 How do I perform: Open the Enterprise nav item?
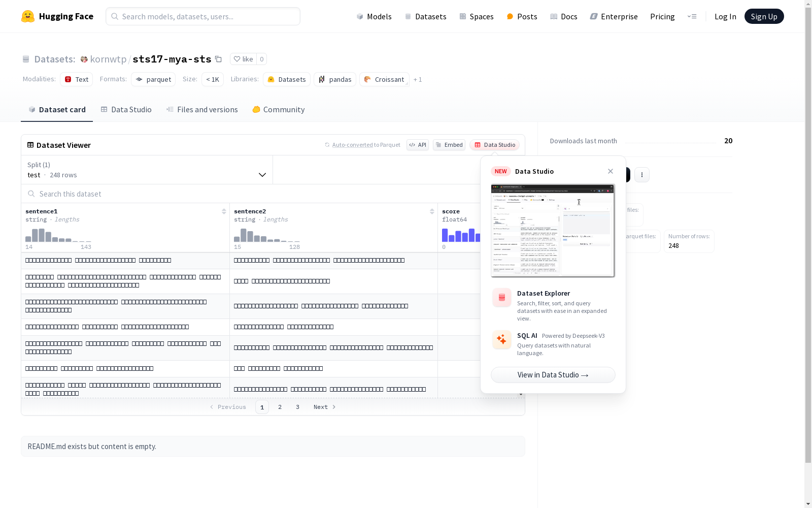tap(614, 16)
